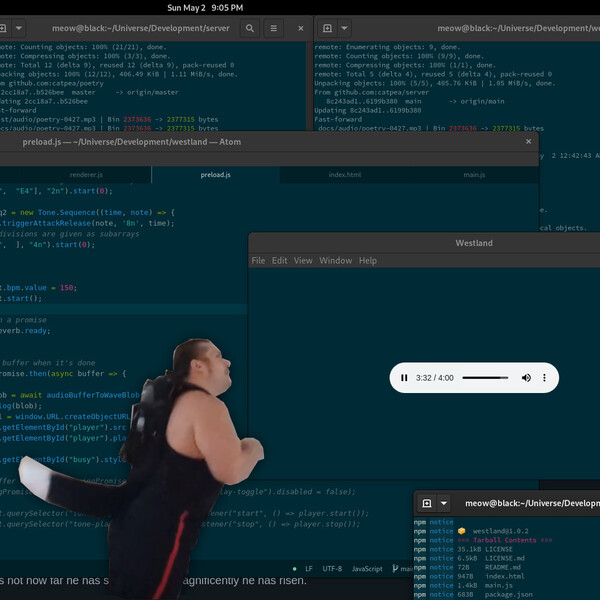Click 'triggerAttackRelease' code line in Atom
Screen dimensions: 600x600
pyautogui.click(x=87, y=223)
